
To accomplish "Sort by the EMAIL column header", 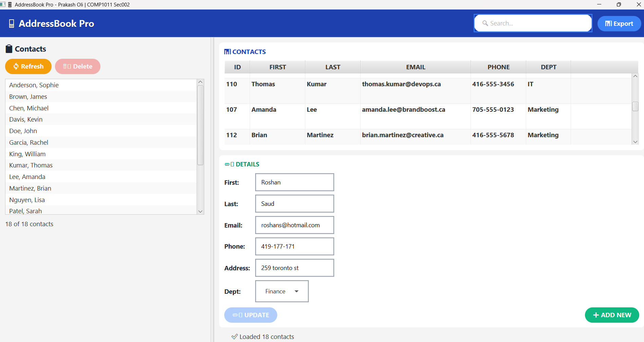I will 415,67.
